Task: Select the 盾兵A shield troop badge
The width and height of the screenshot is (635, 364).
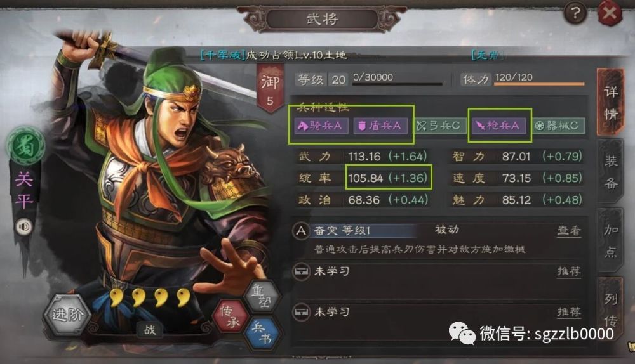Action: coord(380,126)
